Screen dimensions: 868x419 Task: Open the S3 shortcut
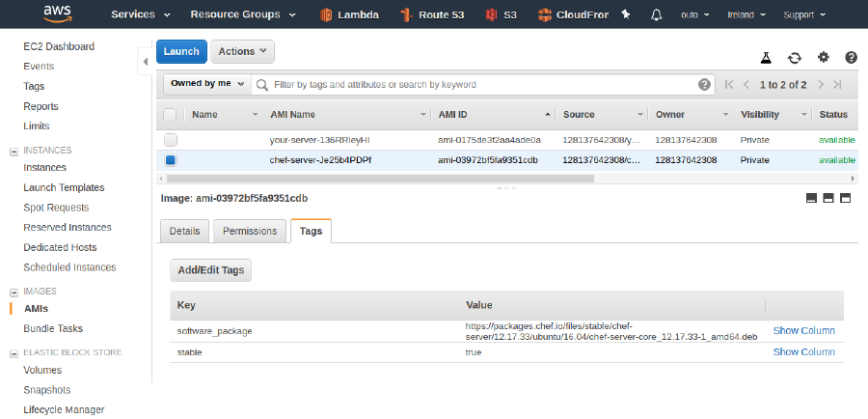click(x=501, y=15)
